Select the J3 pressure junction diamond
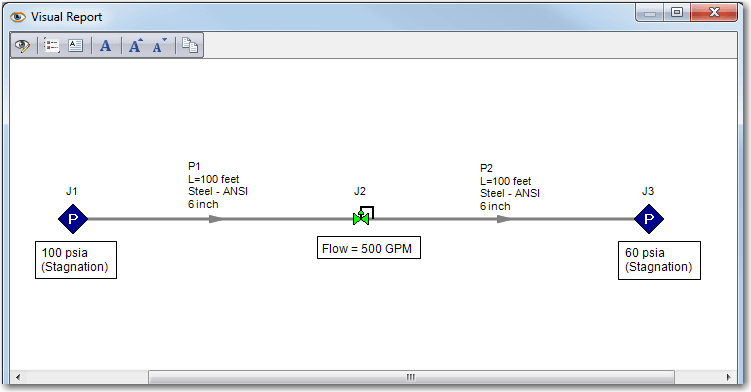The width and height of the screenshot is (751, 392). pyautogui.click(x=649, y=219)
